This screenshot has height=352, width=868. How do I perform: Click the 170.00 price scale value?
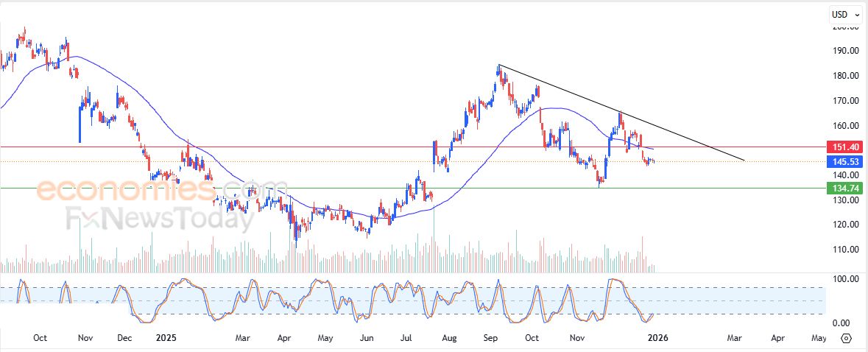point(845,101)
